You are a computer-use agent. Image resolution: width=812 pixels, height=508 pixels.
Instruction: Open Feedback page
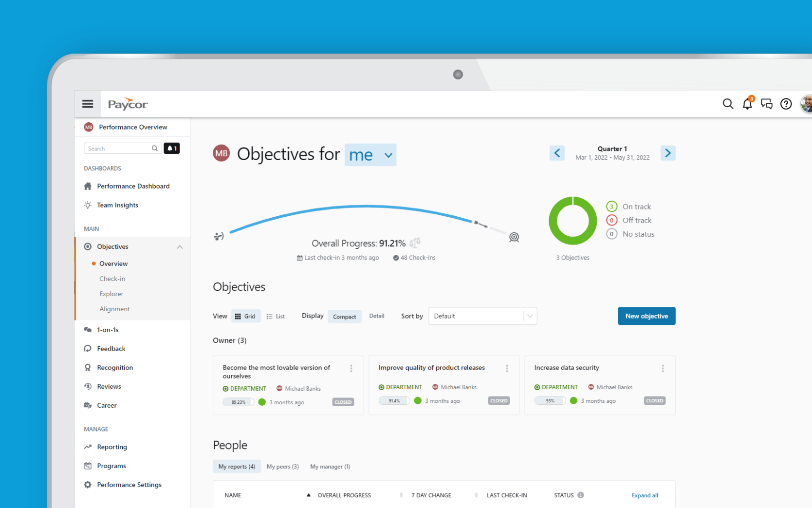(x=111, y=349)
